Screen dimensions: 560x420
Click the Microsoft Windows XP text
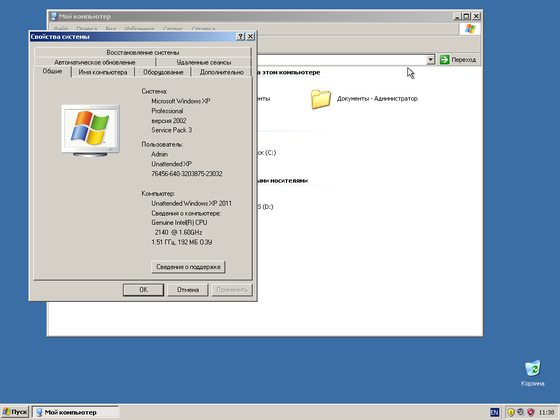181,101
